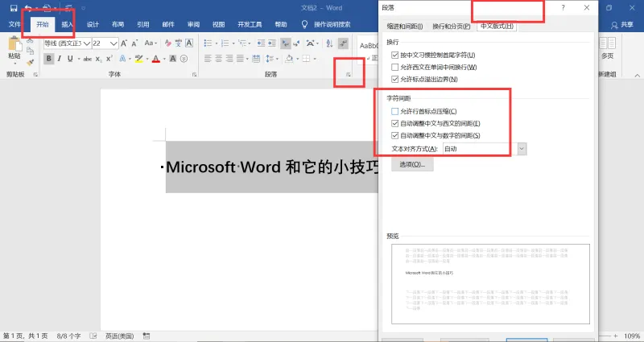
Task: Click 操作说明搜索 search box
Action: 332,25
